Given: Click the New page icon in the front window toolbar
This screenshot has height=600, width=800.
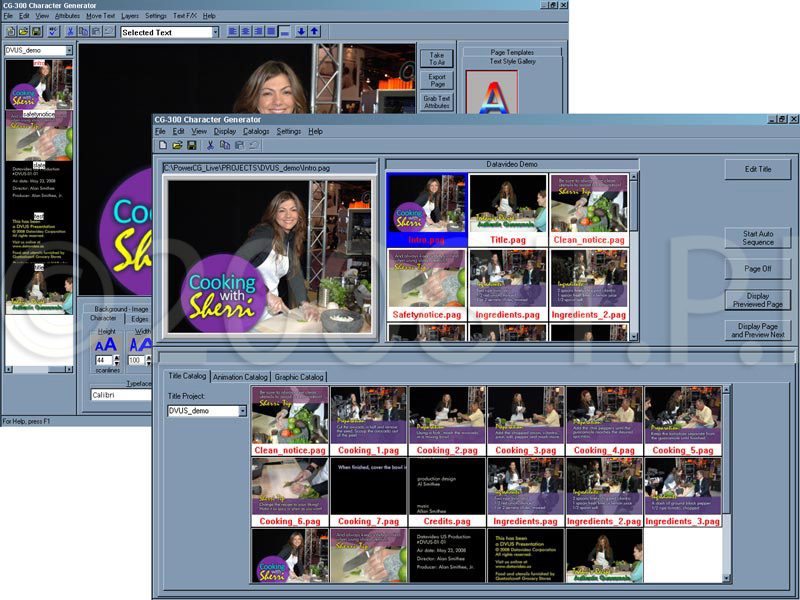Looking at the screenshot, I should 163,145.
